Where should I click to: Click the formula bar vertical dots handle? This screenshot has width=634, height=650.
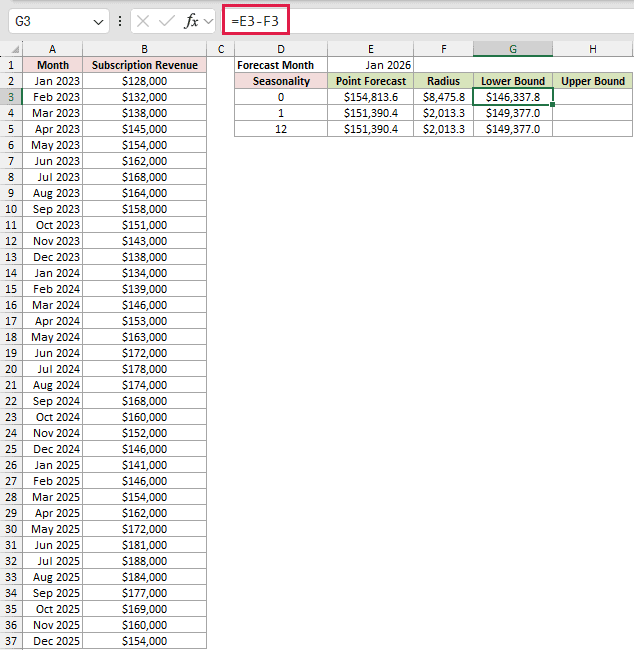coord(120,21)
